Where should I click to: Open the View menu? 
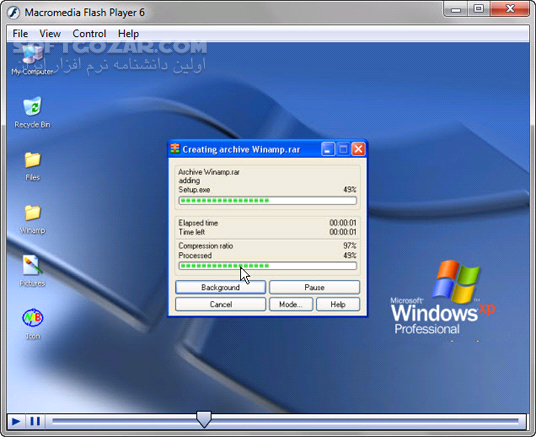50,34
